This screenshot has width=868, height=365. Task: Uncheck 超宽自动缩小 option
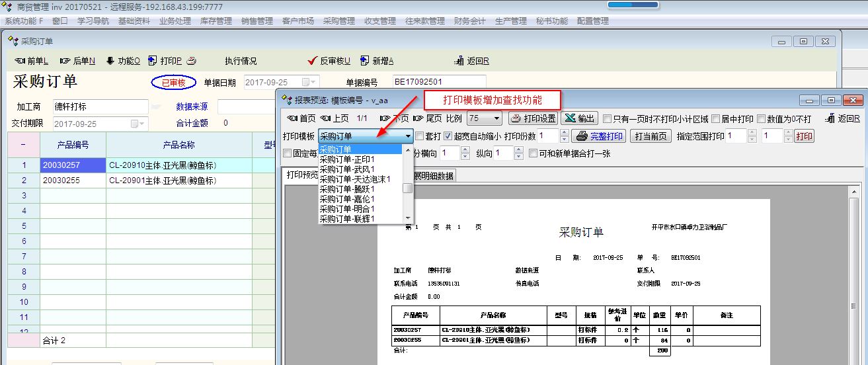pos(448,137)
